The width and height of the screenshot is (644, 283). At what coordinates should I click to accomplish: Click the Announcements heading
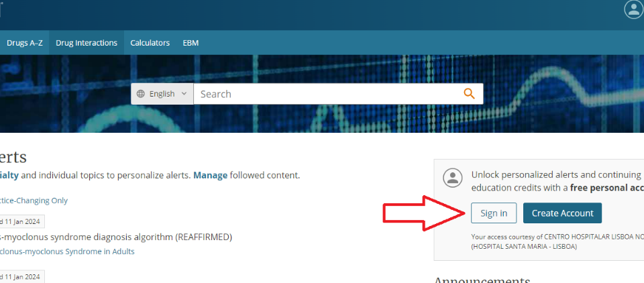482,279
